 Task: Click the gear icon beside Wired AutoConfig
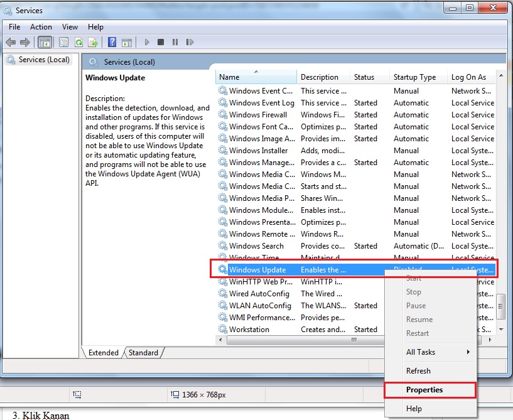pyautogui.click(x=223, y=293)
